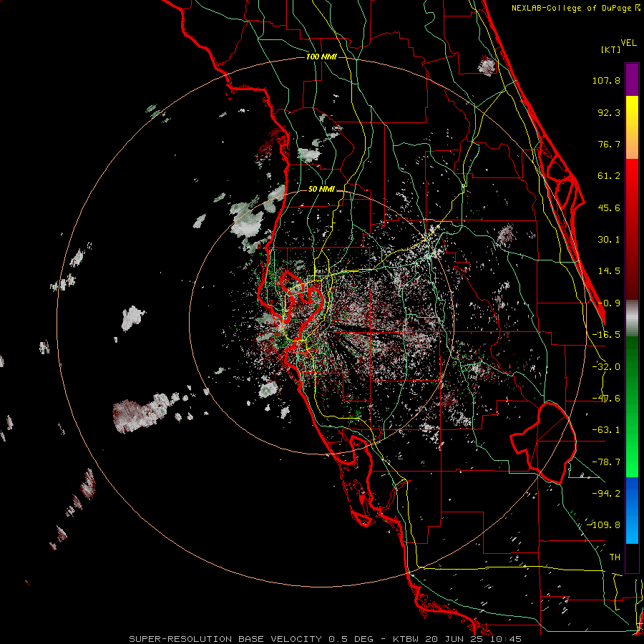The image size is (644, 644).
Task: Click the green segment of the color bar
Action: pos(632,406)
